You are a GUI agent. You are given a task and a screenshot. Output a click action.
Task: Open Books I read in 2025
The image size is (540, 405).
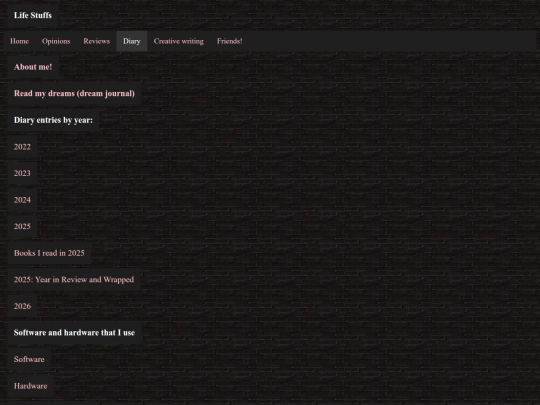(x=49, y=253)
